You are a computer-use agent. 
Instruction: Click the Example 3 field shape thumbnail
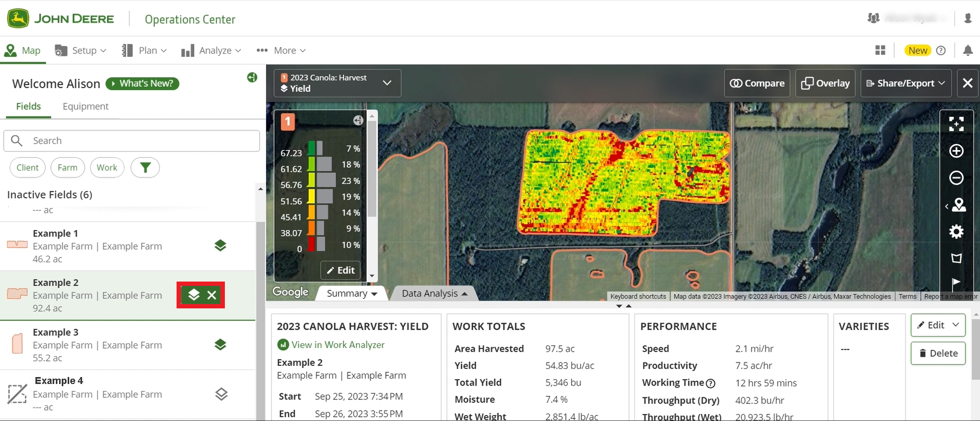17,343
